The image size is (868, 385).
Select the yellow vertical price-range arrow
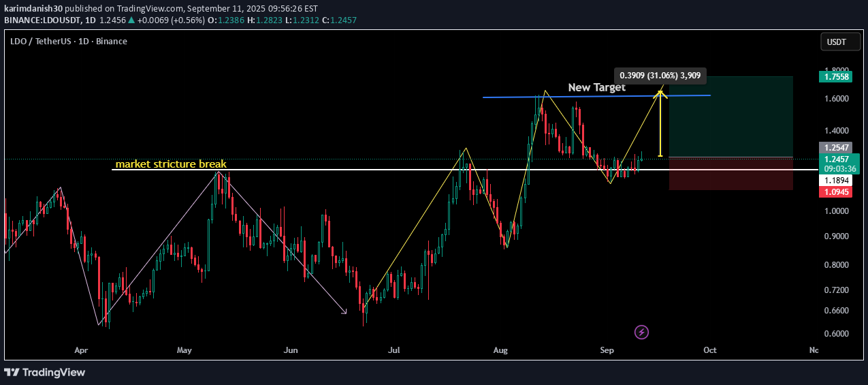tap(660, 123)
